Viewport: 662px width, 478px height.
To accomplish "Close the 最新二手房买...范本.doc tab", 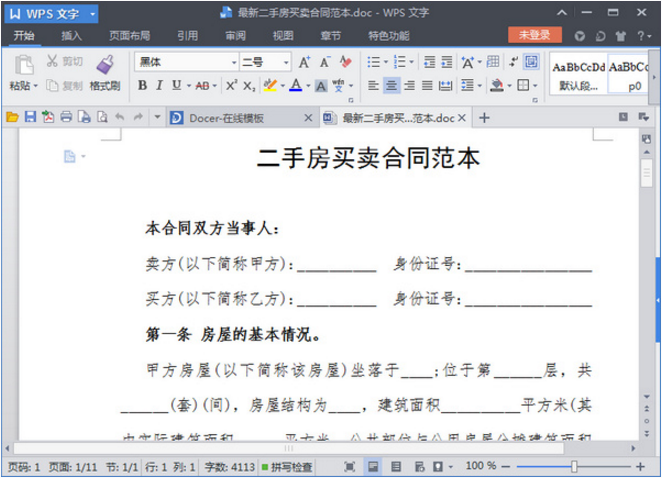I will pos(462,118).
